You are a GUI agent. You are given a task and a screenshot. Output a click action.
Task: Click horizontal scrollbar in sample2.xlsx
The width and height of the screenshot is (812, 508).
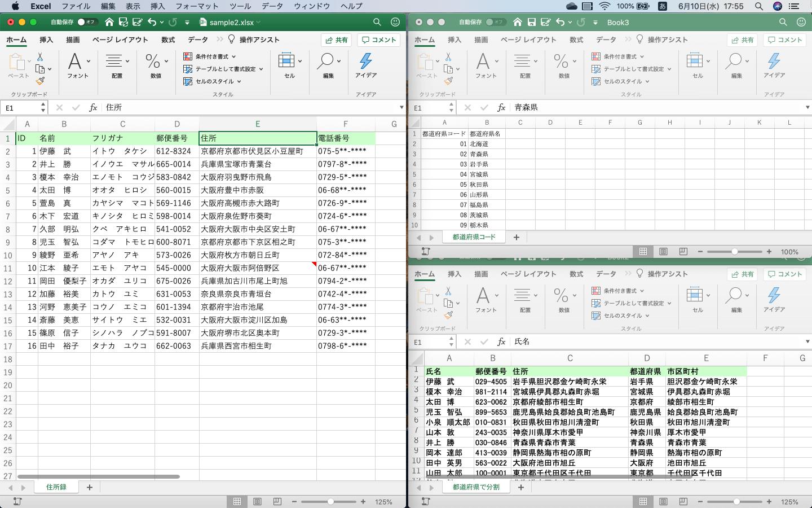tap(99, 477)
